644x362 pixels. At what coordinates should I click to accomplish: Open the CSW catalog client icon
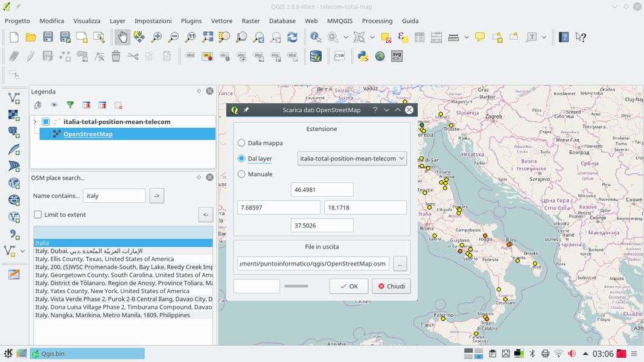click(339, 56)
